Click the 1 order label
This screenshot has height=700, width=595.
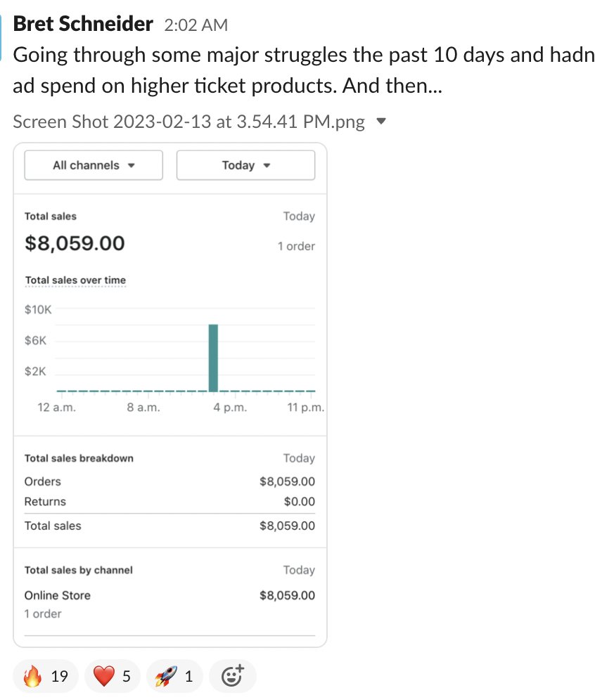[295, 246]
